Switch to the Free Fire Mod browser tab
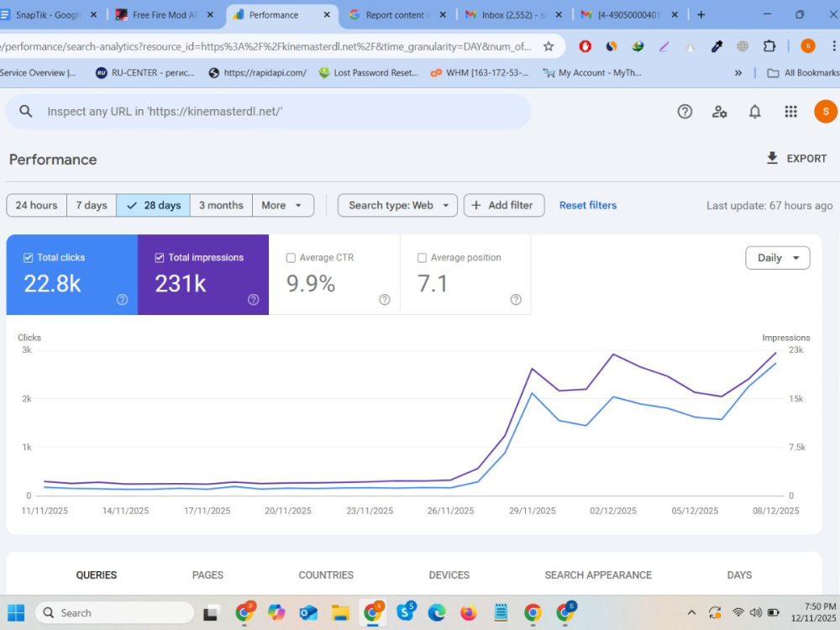Screen dimensions: 840x630 [164, 15]
